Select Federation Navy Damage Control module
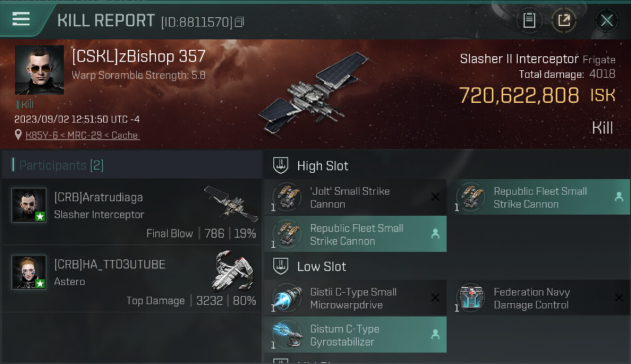 click(539, 298)
